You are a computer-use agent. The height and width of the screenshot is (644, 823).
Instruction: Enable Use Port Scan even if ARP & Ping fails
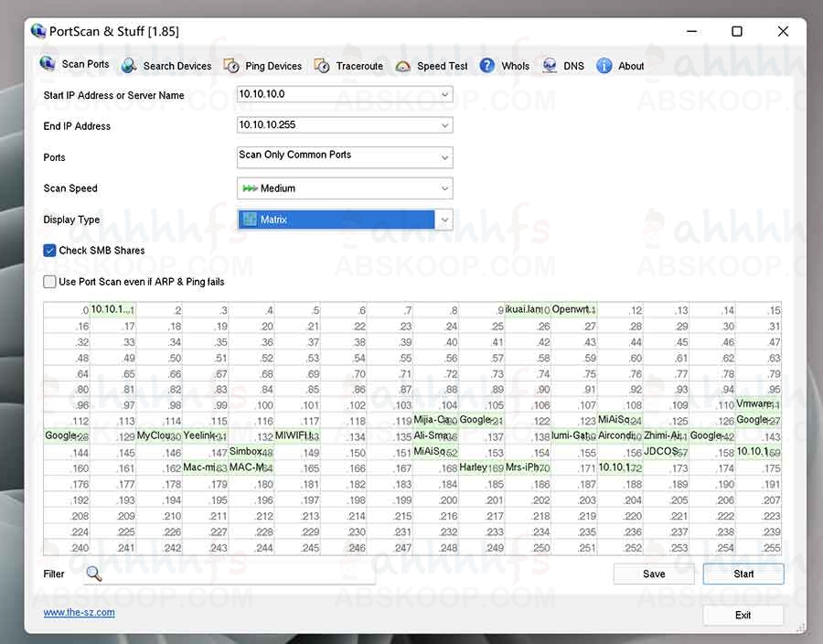[x=50, y=282]
